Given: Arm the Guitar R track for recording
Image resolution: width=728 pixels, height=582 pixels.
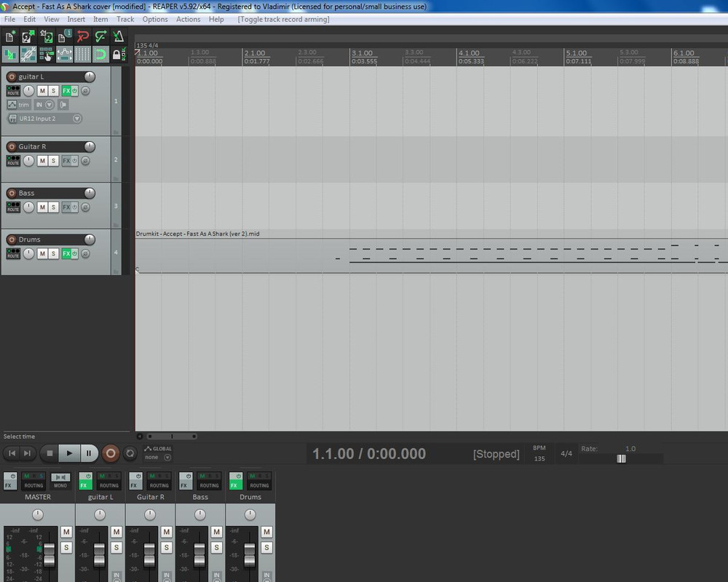Looking at the screenshot, I should click(12, 147).
